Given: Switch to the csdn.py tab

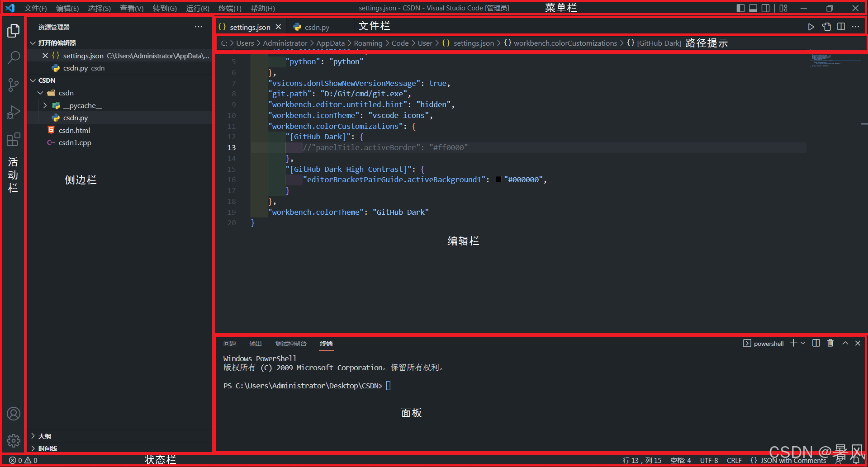Looking at the screenshot, I should (317, 27).
